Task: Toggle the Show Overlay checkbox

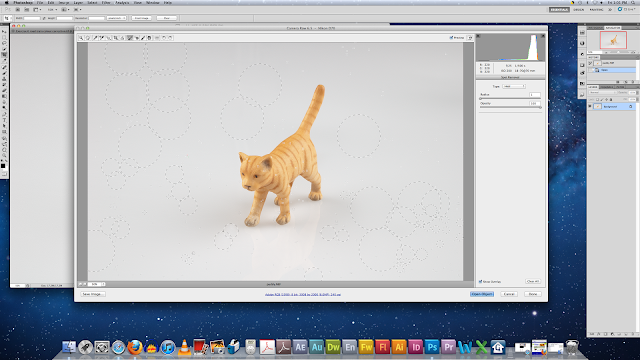Action: 480,282
